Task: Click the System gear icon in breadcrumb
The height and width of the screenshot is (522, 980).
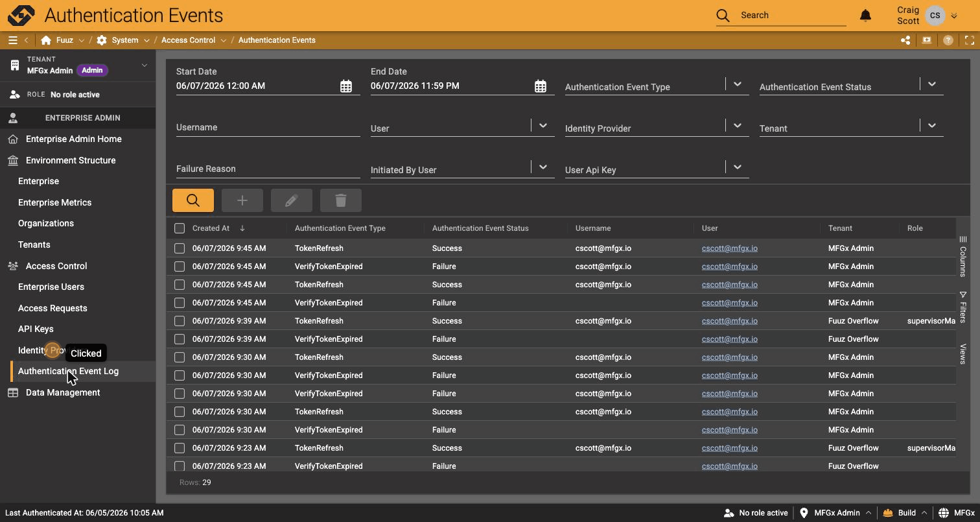Action: click(102, 40)
